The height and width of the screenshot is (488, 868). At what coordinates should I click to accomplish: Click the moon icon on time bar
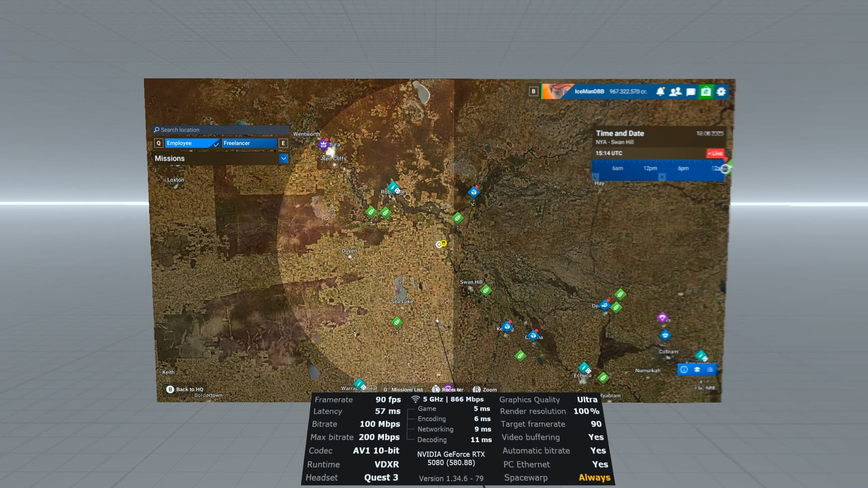click(x=595, y=177)
